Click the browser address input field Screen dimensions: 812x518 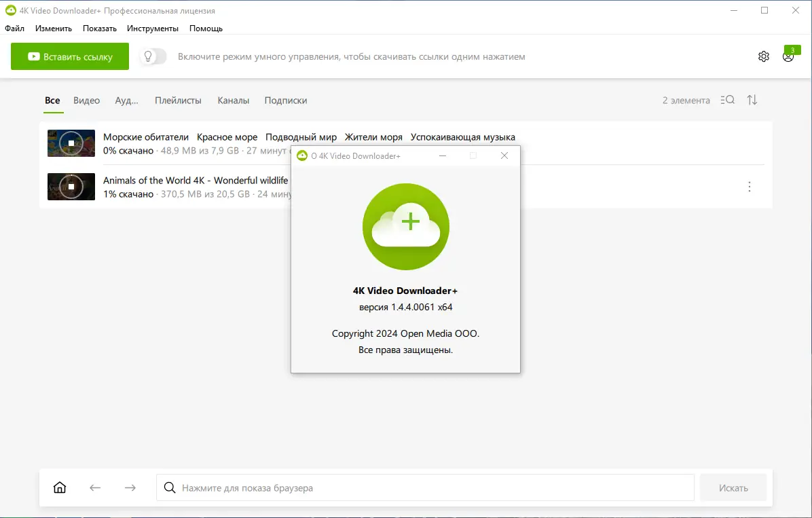pyautogui.click(x=425, y=487)
